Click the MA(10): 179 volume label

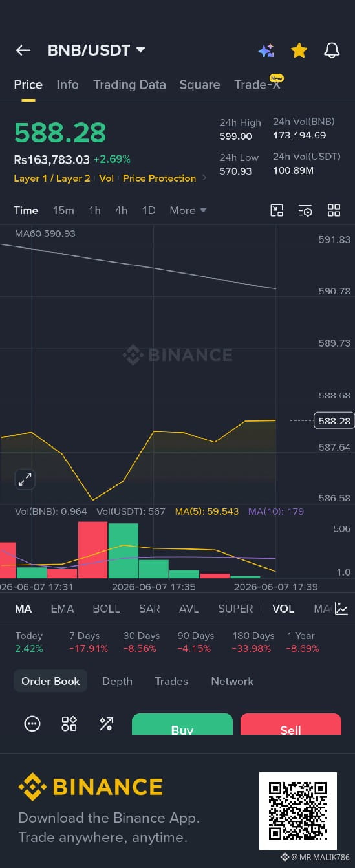276,512
